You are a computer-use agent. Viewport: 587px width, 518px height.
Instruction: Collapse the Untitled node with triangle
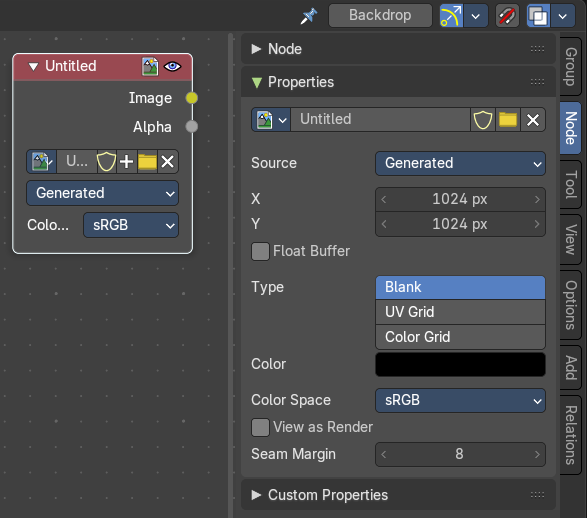(33, 67)
